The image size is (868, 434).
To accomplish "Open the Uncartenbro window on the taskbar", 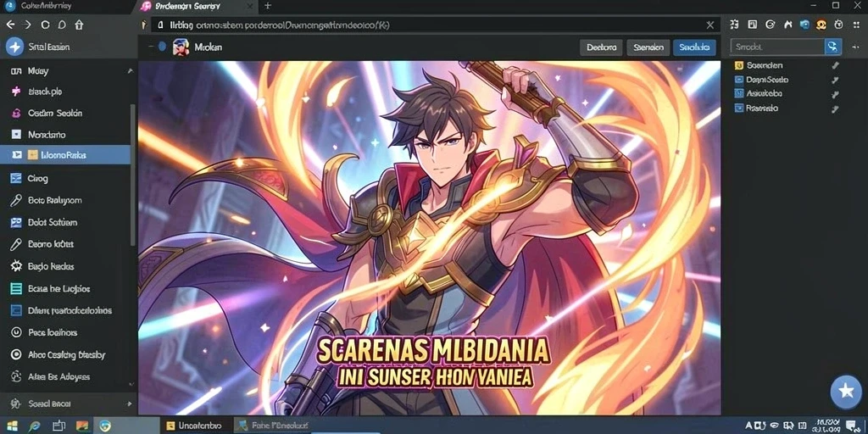I will (194, 426).
